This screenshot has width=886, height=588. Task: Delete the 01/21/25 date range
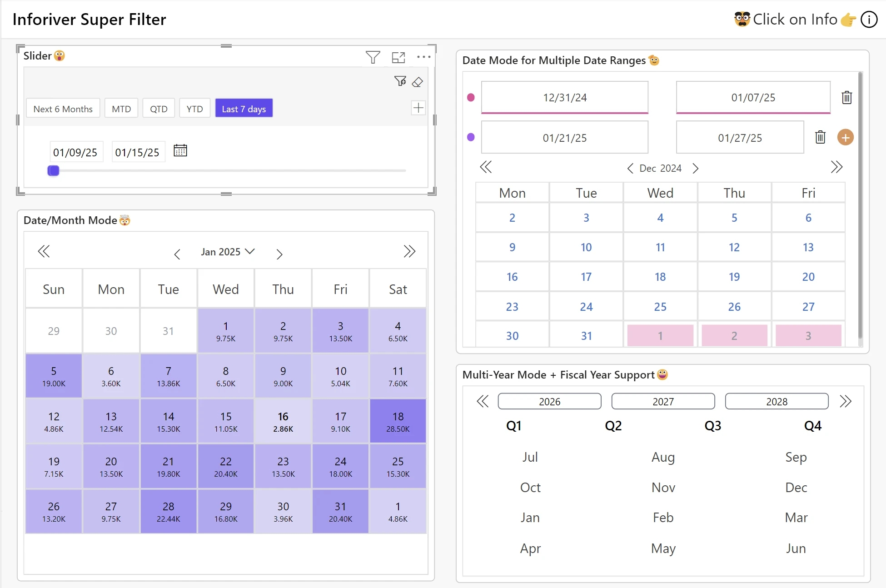click(x=820, y=137)
